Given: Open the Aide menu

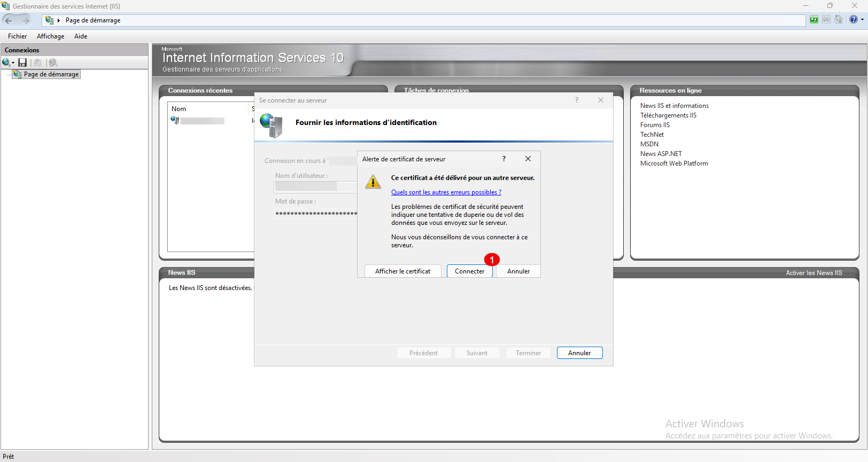Looking at the screenshot, I should (81, 36).
